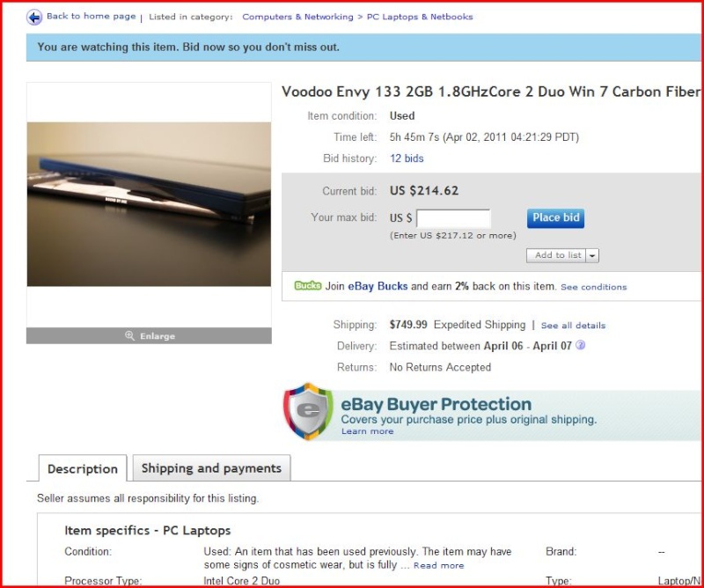Switch to Shipping and payments tab
The height and width of the screenshot is (588, 704).
[x=211, y=468]
